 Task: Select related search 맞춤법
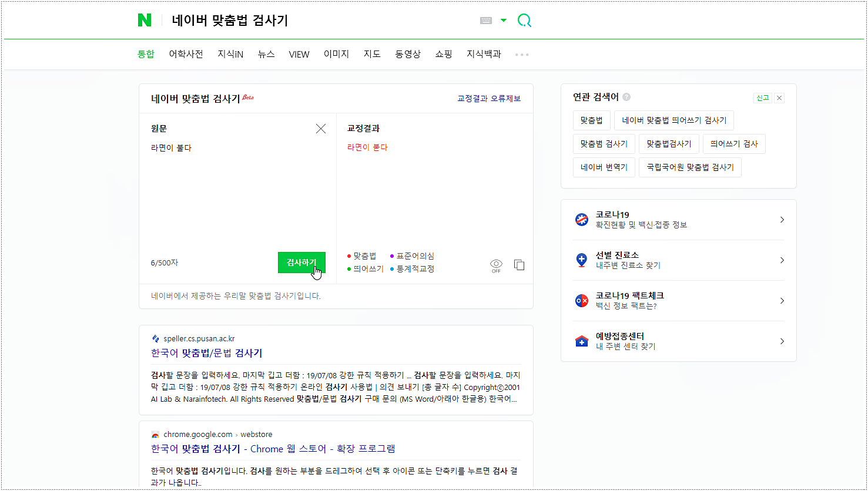592,120
